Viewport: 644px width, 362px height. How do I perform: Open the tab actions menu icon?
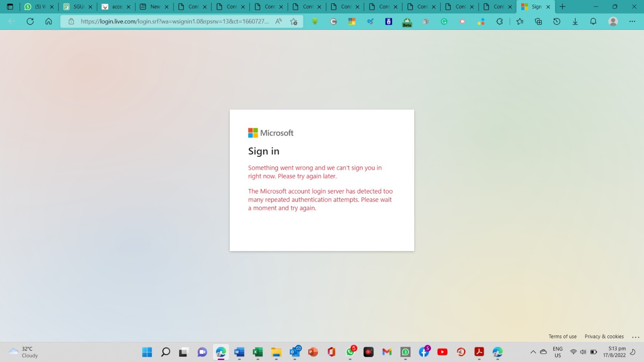(x=10, y=7)
